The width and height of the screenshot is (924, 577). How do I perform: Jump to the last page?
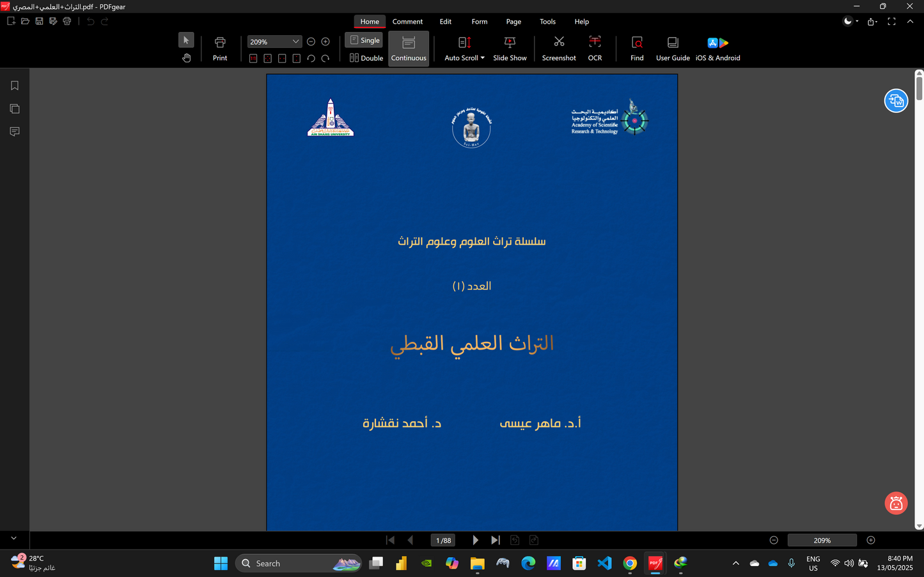coord(495,540)
